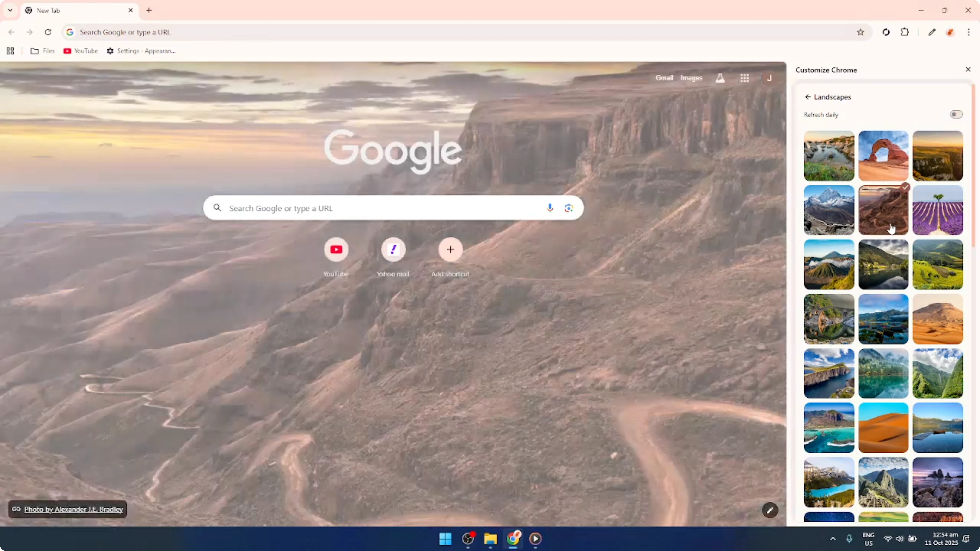Start voice search with the microphone icon
This screenshot has height=551, width=980.
click(x=550, y=208)
